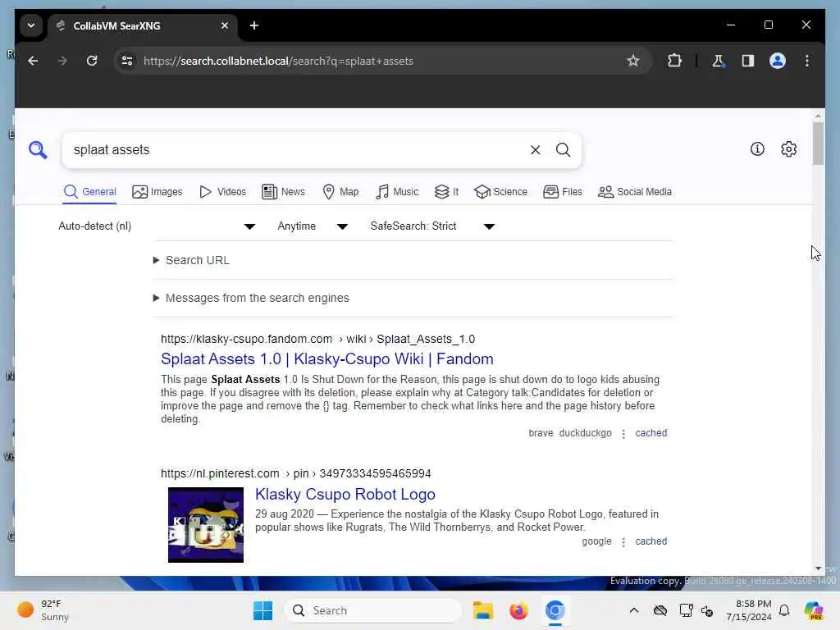Image resolution: width=840 pixels, height=630 pixels.
Task: Open the Chrome profile avatar
Action: (778, 61)
